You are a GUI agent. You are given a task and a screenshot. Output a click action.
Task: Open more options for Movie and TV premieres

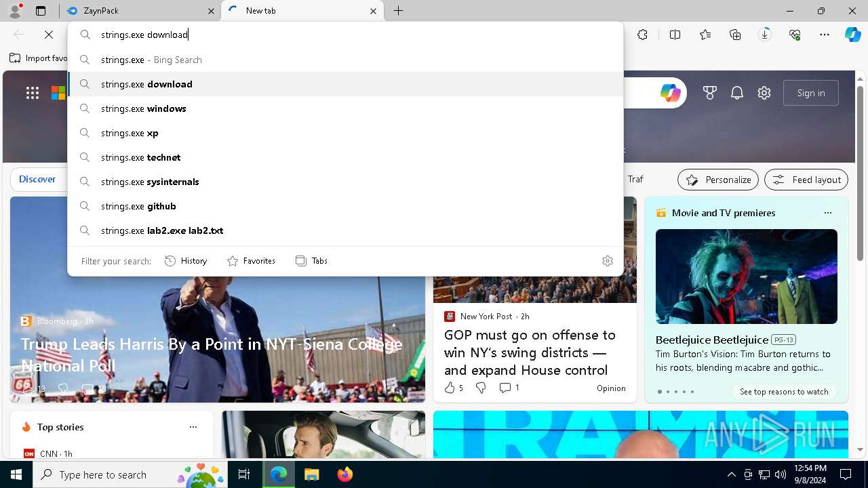[827, 213]
